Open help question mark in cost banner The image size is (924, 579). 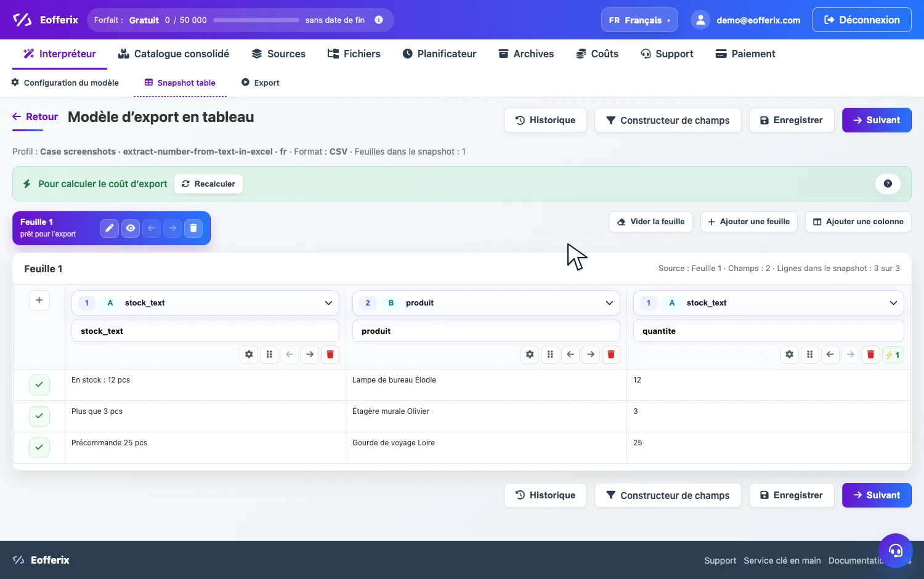coord(888,184)
